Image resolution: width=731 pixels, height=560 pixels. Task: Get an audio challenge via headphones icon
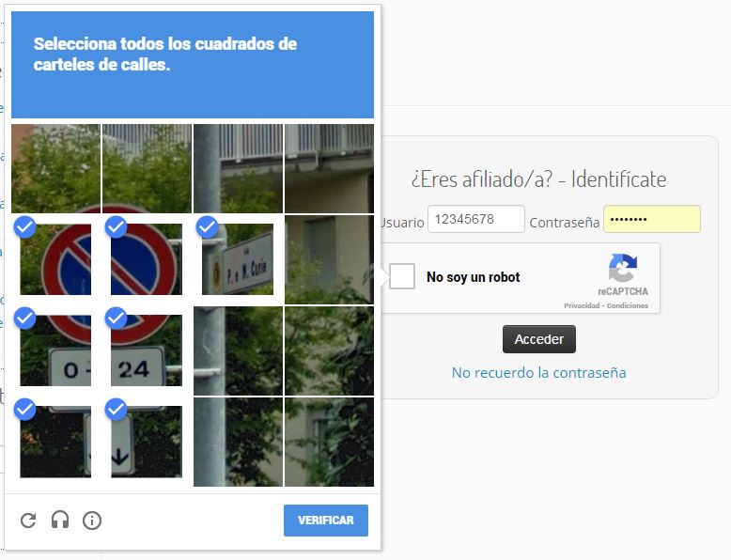click(60, 520)
